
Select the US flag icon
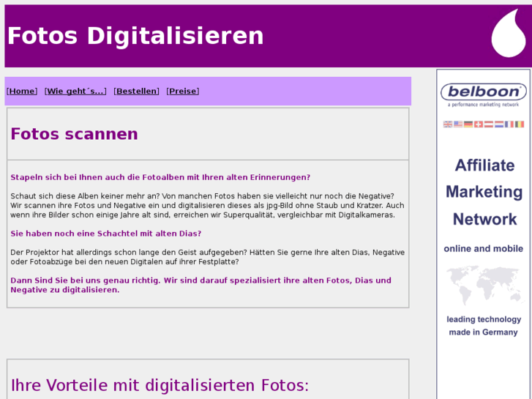click(x=458, y=124)
